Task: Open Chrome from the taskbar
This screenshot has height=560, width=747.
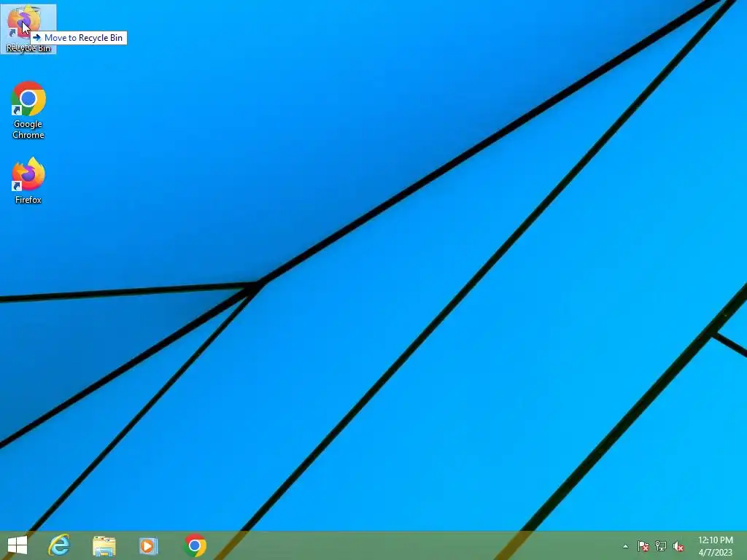Action: coord(195,545)
